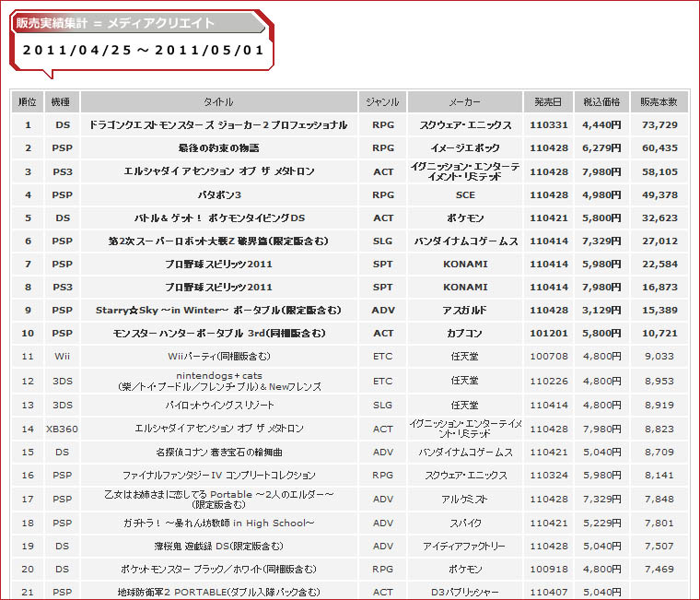Image resolution: width=700 pixels, height=600 pixels.
Task: Click maker アイディアファクトリー
Action: pyautogui.click(x=464, y=546)
